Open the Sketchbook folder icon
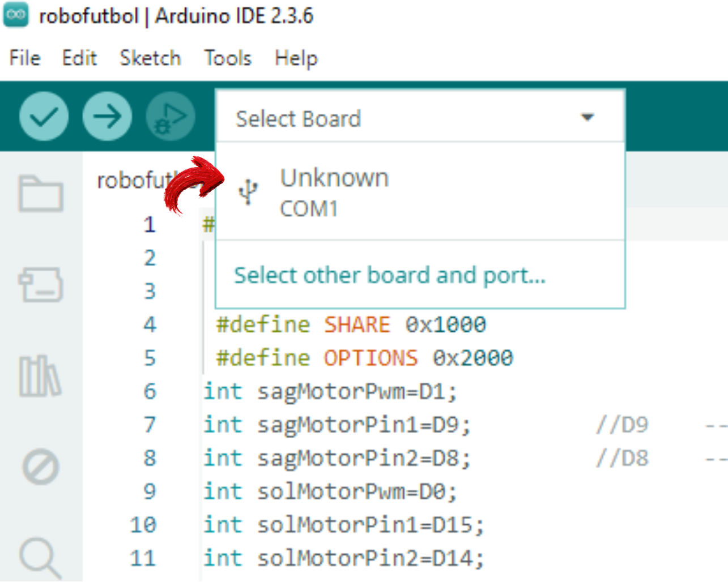The width and height of the screenshot is (728, 582). (x=40, y=194)
